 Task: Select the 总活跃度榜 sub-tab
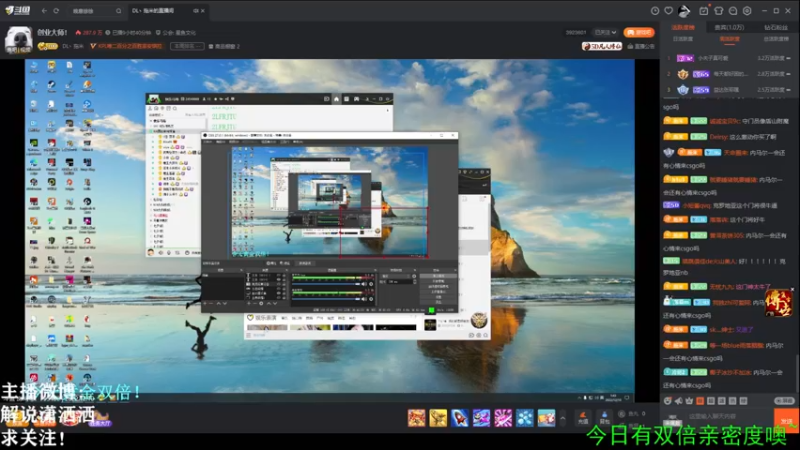pyautogui.click(x=776, y=39)
